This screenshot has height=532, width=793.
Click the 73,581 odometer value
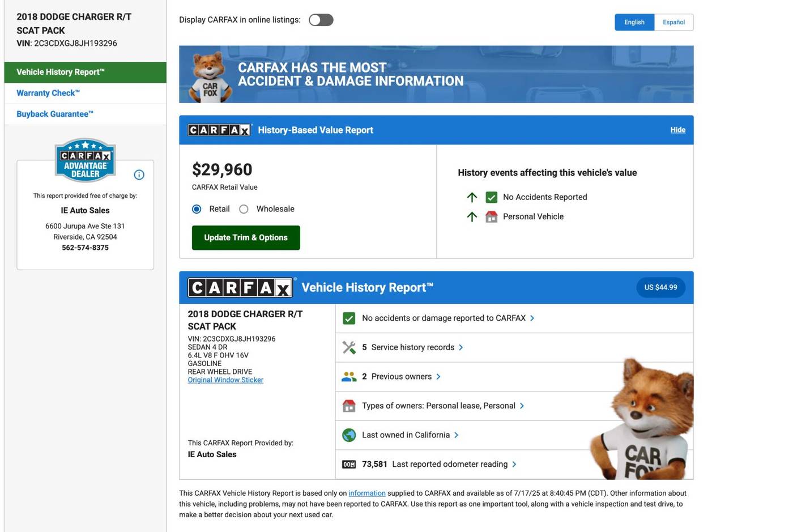pos(374,465)
